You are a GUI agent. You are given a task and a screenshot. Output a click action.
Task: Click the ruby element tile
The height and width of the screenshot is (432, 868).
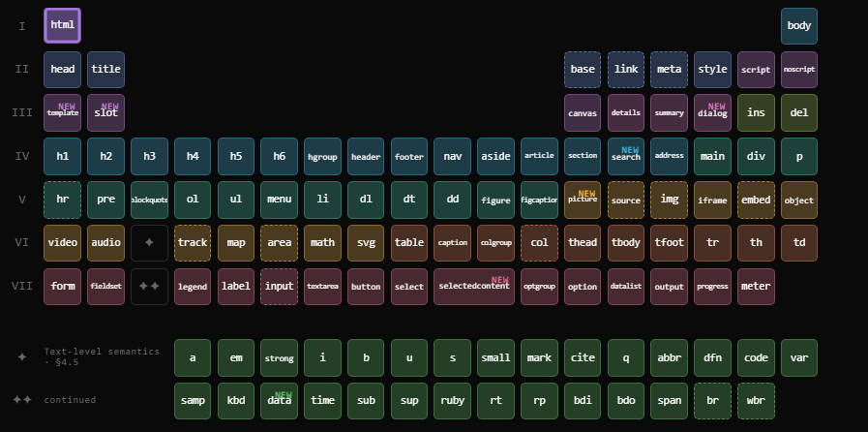(452, 401)
